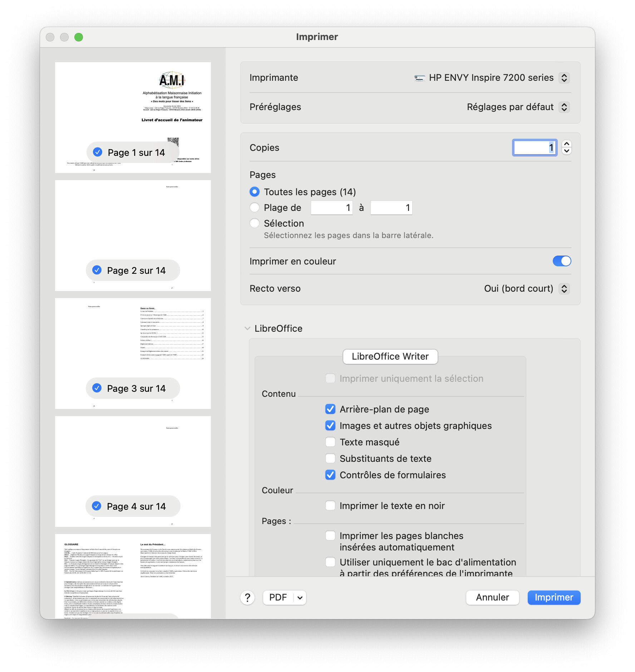Screen dimensions: 635x672
Task: Click the blue checkmark on Page 1 thumbnail
Action: [98, 152]
